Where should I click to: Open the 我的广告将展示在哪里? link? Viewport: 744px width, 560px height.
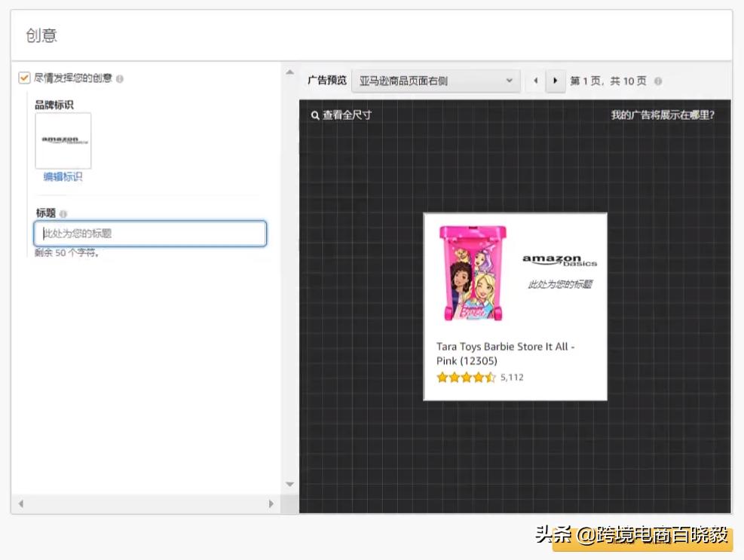point(662,115)
